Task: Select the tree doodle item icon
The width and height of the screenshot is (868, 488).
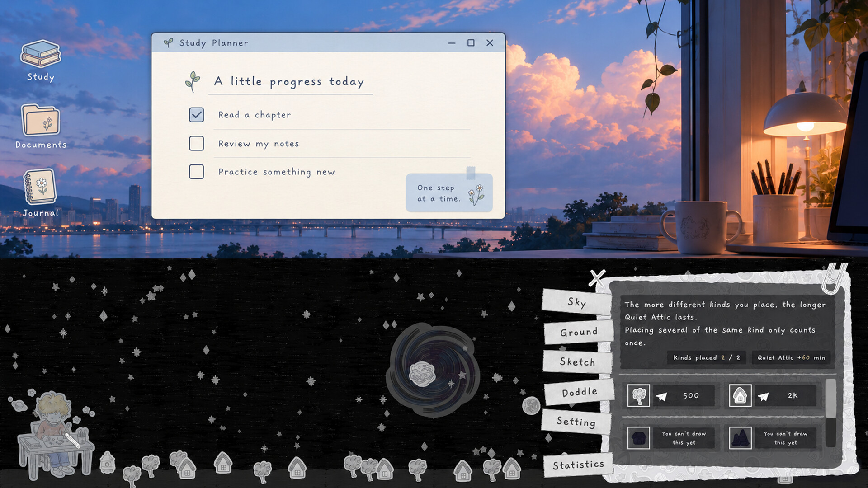Action: (638, 396)
